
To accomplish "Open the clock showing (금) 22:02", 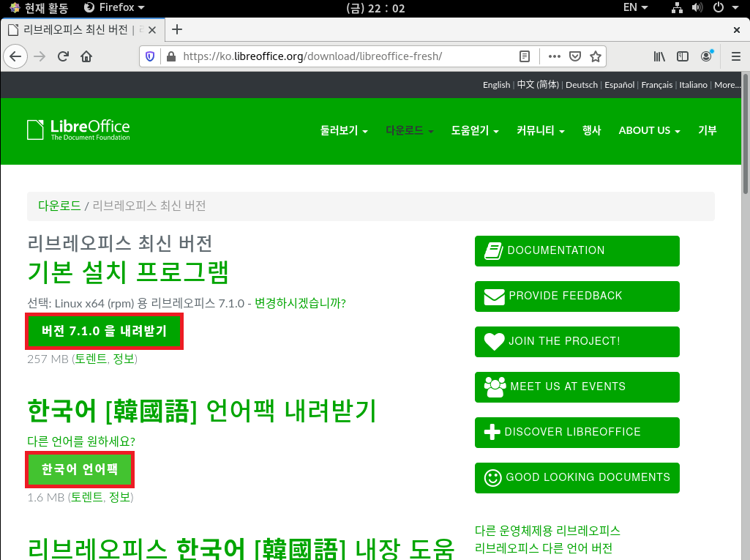I will coord(375,8).
